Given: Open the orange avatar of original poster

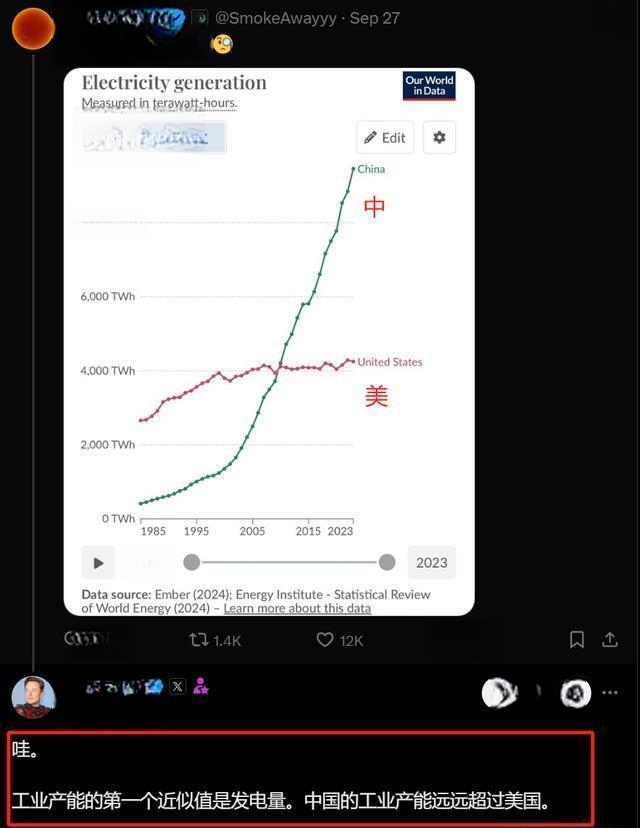Looking at the screenshot, I should click(x=33, y=27).
